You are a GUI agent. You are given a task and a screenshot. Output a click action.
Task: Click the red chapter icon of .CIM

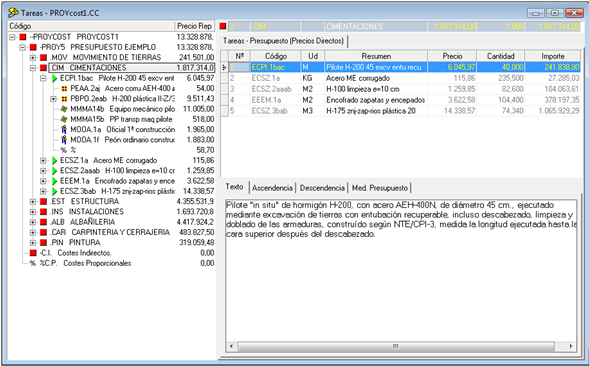[44, 68]
